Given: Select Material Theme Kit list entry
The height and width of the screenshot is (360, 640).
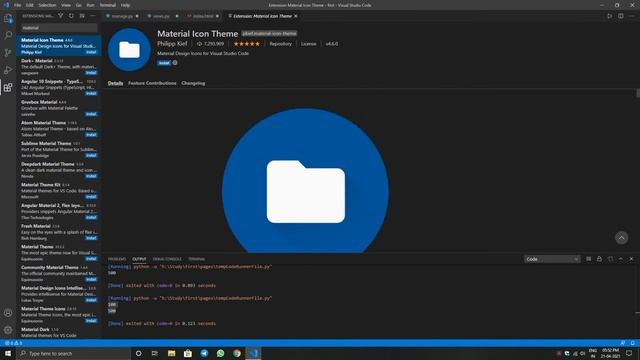Looking at the screenshot, I should coord(59,191).
